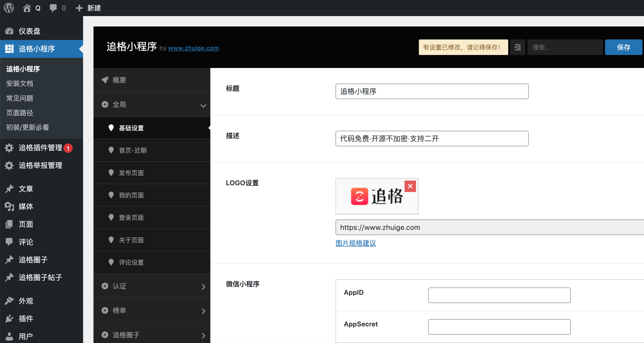Click the 有设置已修改 notice

(463, 47)
